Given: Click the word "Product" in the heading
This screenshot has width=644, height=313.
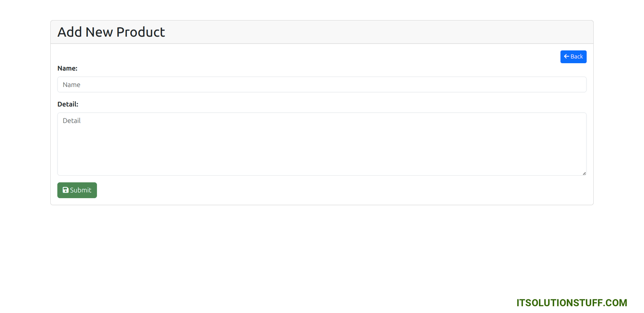Looking at the screenshot, I should click(x=140, y=32).
